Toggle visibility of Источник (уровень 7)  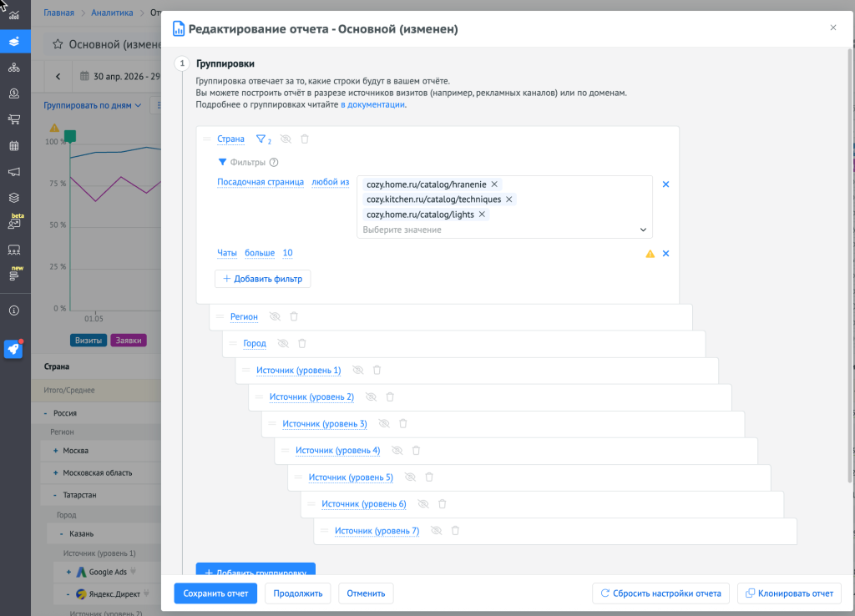click(x=436, y=530)
